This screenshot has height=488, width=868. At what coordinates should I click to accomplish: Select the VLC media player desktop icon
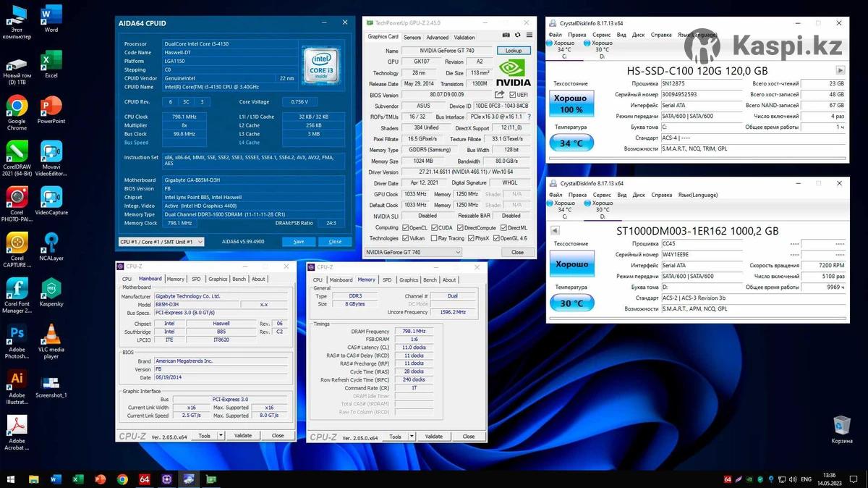point(51,342)
